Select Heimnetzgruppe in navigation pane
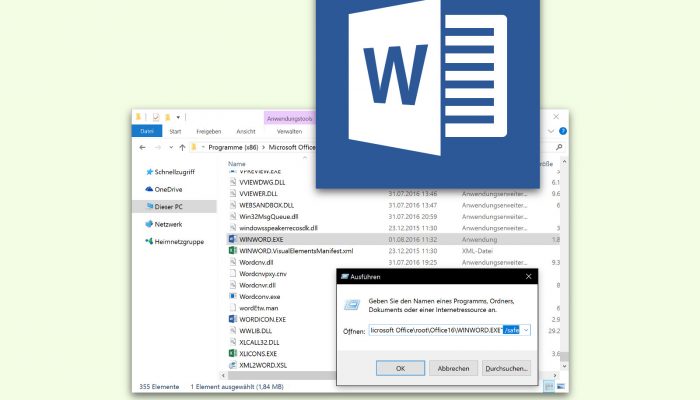This screenshot has width=700, height=400. coord(179,242)
